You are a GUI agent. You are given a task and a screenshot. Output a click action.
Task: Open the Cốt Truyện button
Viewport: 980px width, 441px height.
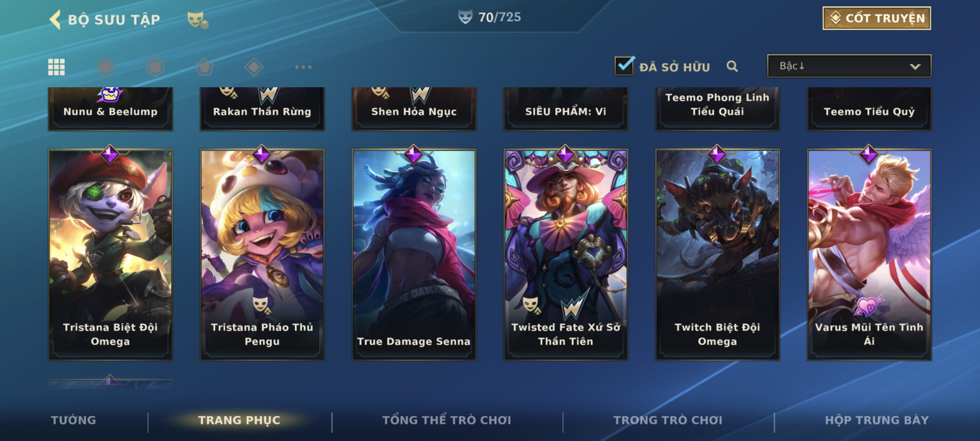coord(876,18)
